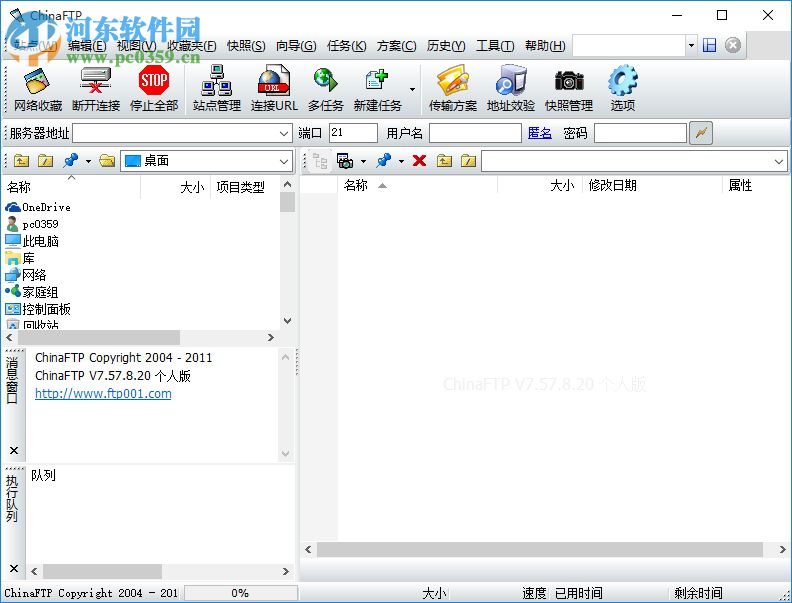792x603 pixels.
Task: Click the local pane pin bookmark icon
Action: pos(71,161)
